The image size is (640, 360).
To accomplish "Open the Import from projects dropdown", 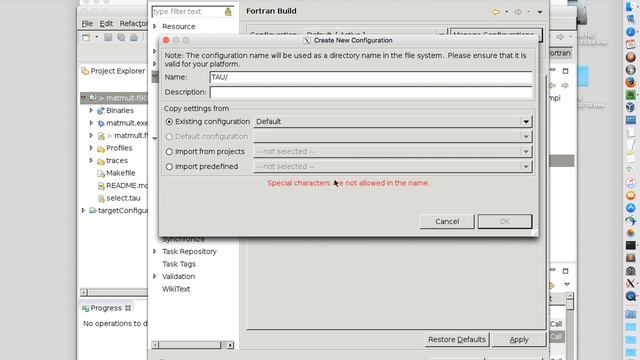I will point(393,151).
